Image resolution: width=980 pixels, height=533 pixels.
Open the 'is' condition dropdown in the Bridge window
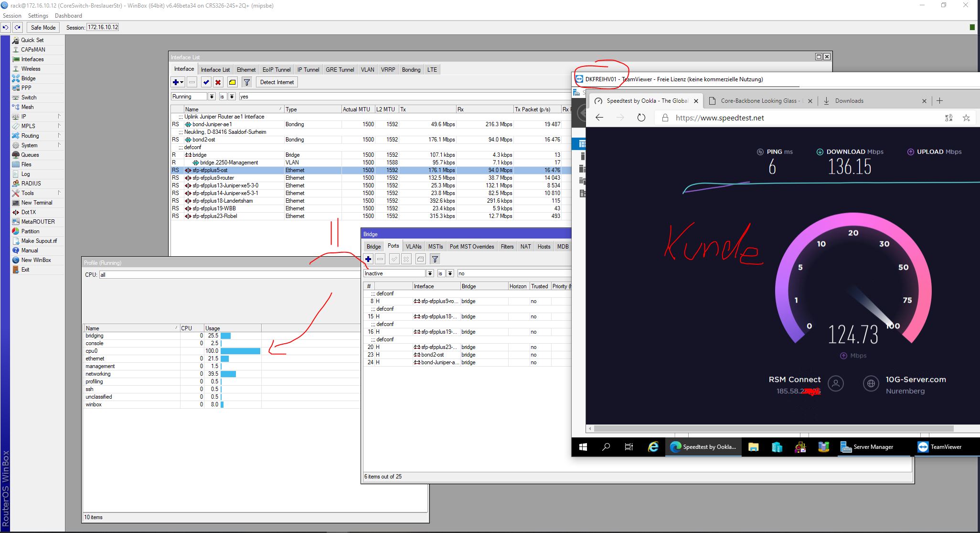tap(450, 273)
